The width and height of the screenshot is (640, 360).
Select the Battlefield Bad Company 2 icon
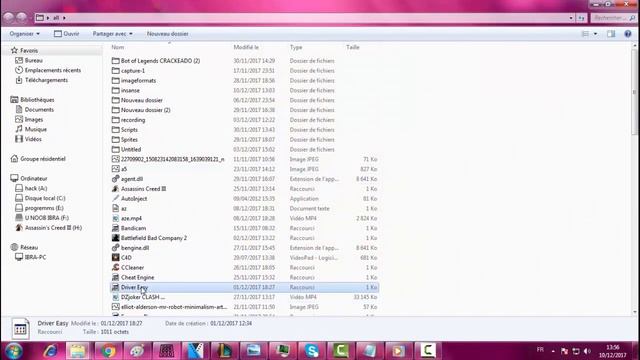coord(116,238)
